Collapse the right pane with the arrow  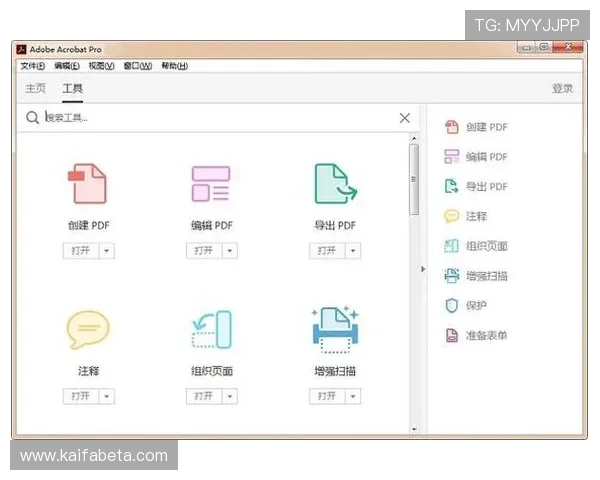coord(423,269)
